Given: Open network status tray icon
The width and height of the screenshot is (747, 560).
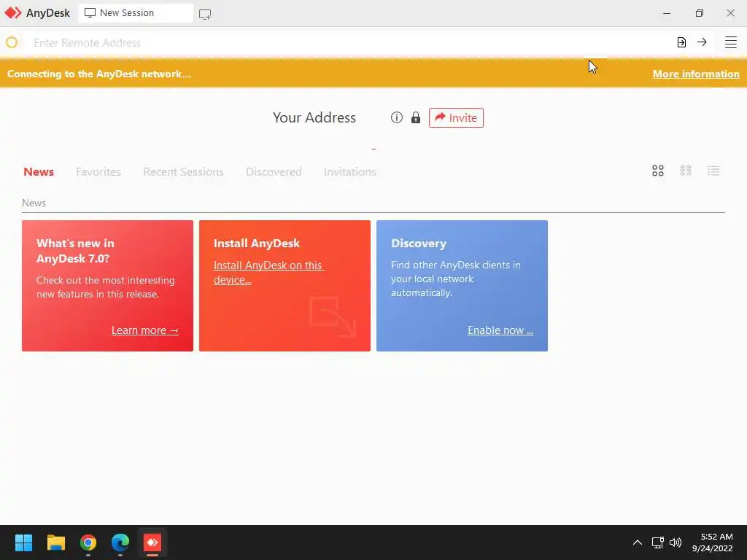Looking at the screenshot, I should click(657, 542).
